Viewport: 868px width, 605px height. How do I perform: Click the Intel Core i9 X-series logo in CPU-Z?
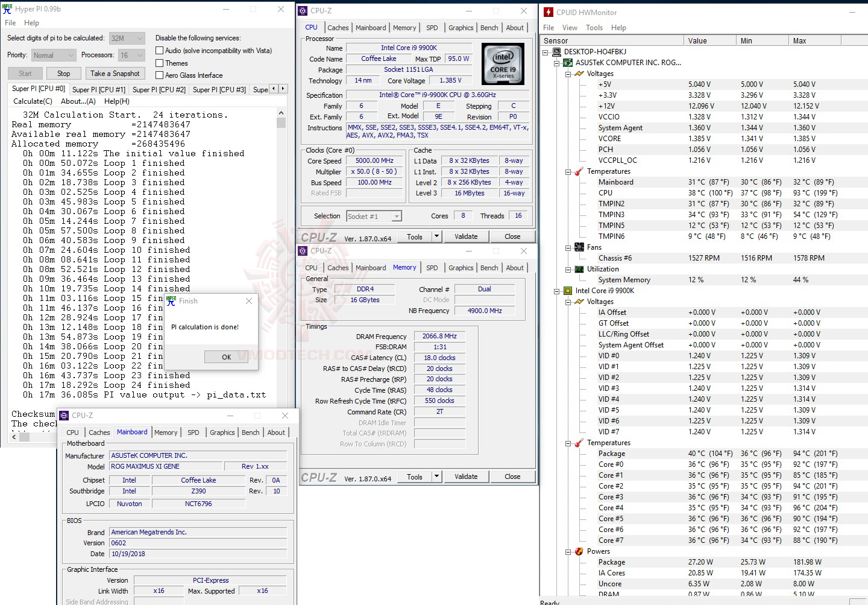point(503,63)
